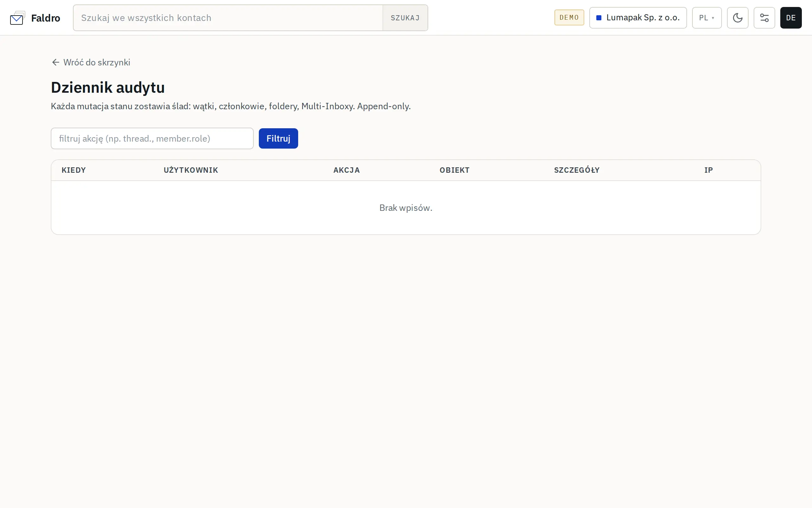
Task: Go back via 'Wróć do skrzynki' link
Action: (x=91, y=63)
